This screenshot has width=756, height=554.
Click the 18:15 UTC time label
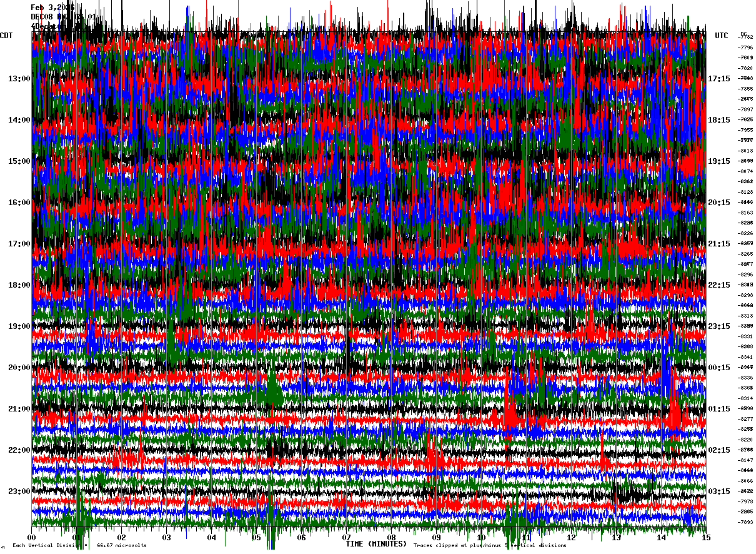[719, 120]
